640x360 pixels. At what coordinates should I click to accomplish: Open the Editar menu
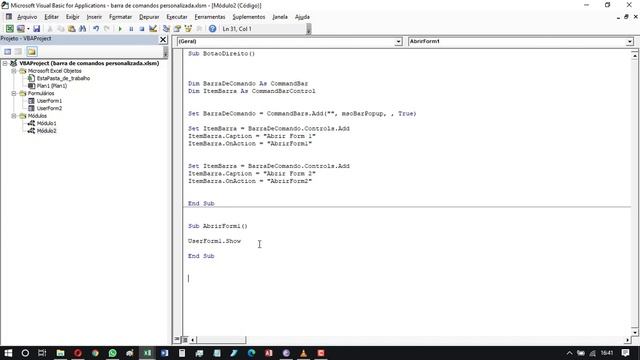(x=51, y=17)
